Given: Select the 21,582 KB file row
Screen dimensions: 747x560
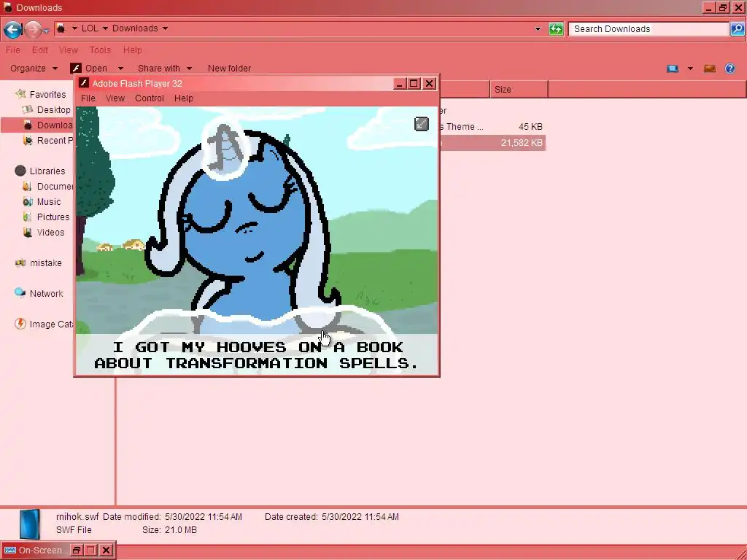Looking at the screenshot, I should click(491, 143).
